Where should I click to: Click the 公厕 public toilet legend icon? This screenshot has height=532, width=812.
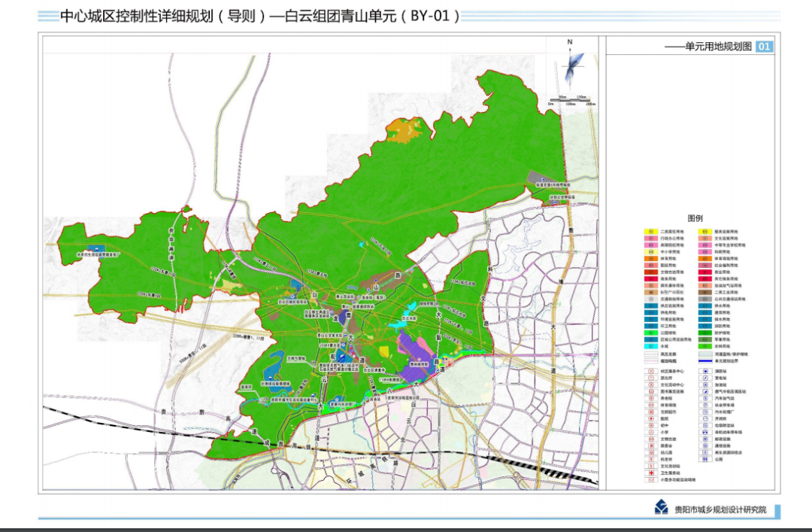[706, 458]
